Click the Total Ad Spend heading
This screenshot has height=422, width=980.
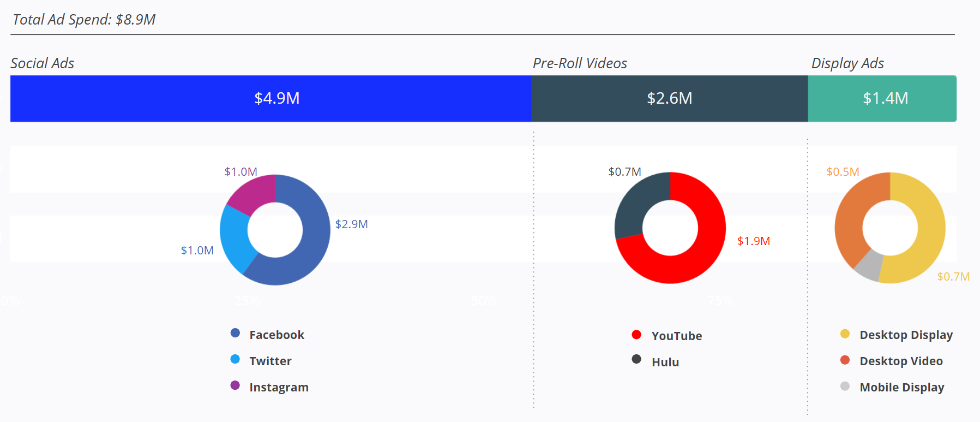coord(83,20)
